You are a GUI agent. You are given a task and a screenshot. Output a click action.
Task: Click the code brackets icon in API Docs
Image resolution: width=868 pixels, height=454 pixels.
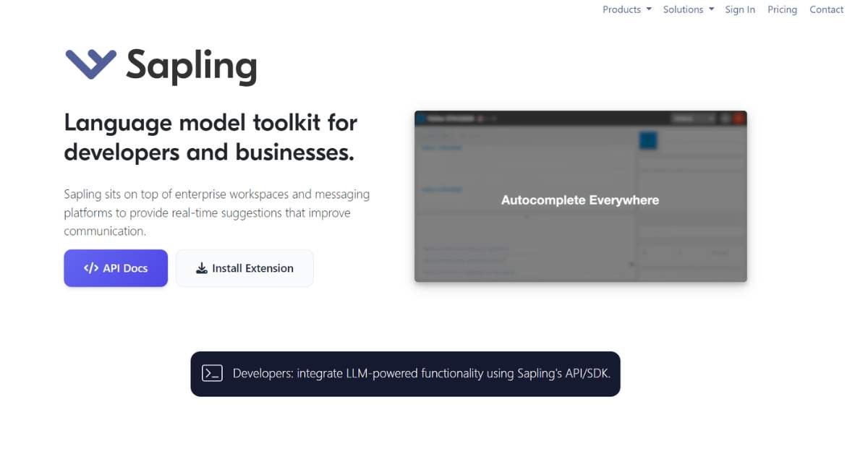[x=91, y=268]
